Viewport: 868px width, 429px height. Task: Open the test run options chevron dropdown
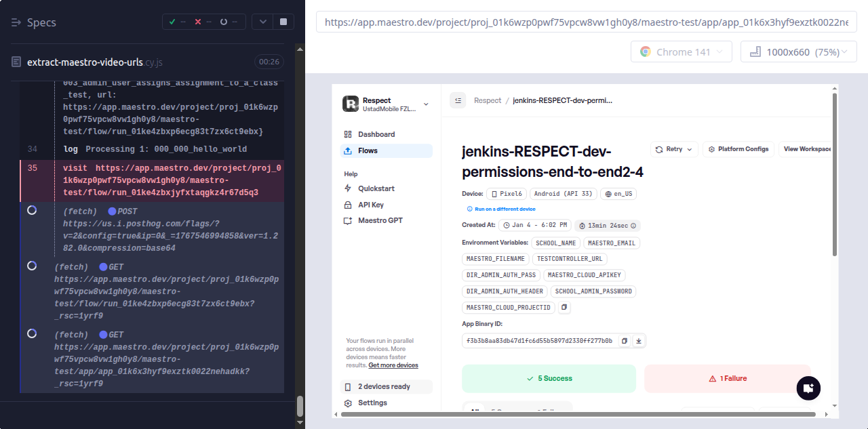click(x=262, y=22)
